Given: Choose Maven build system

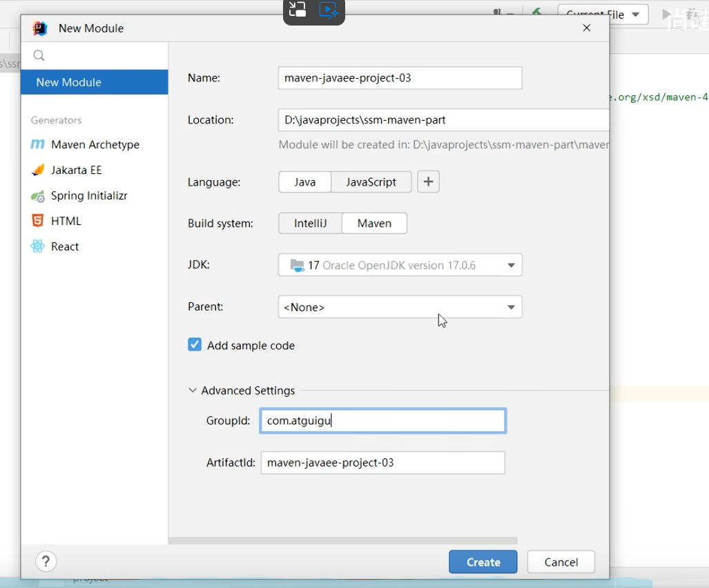Looking at the screenshot, I should (374, 224).
